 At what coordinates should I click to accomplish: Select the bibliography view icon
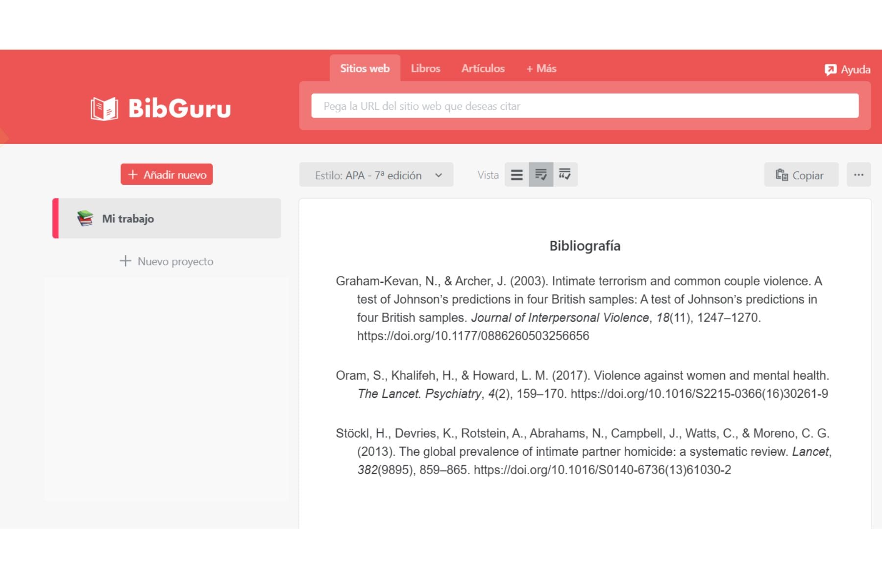pos(541,175)
